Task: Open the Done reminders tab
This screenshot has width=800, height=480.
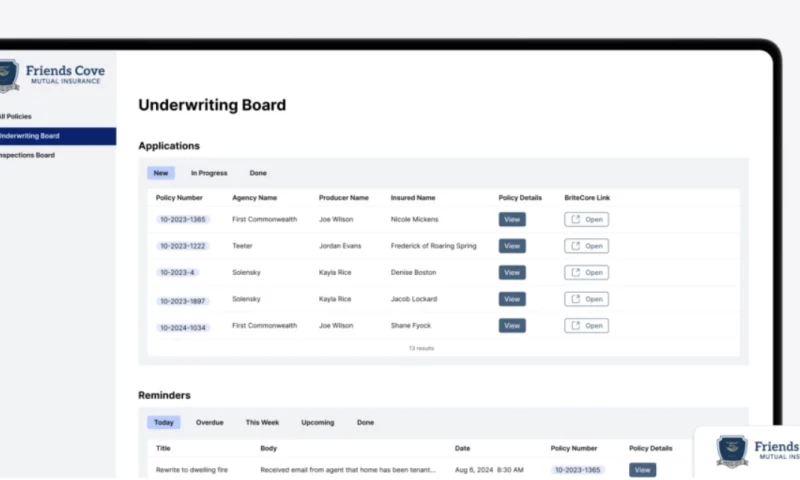Action: tap(365, 422)
